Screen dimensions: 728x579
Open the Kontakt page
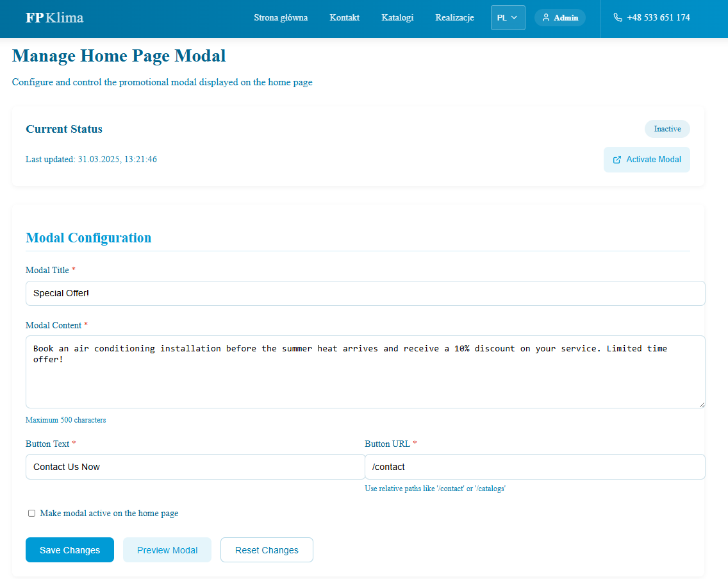coord(344,17)
